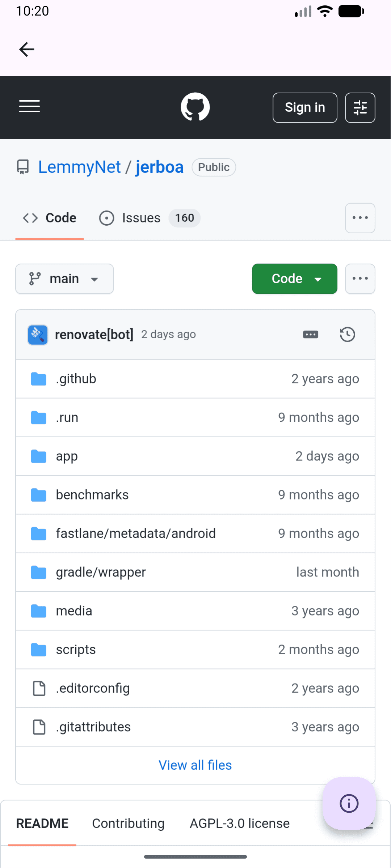Screen dimensions: 391x868
Task: Open the .editorconfig file
Action: coord(93,688)
